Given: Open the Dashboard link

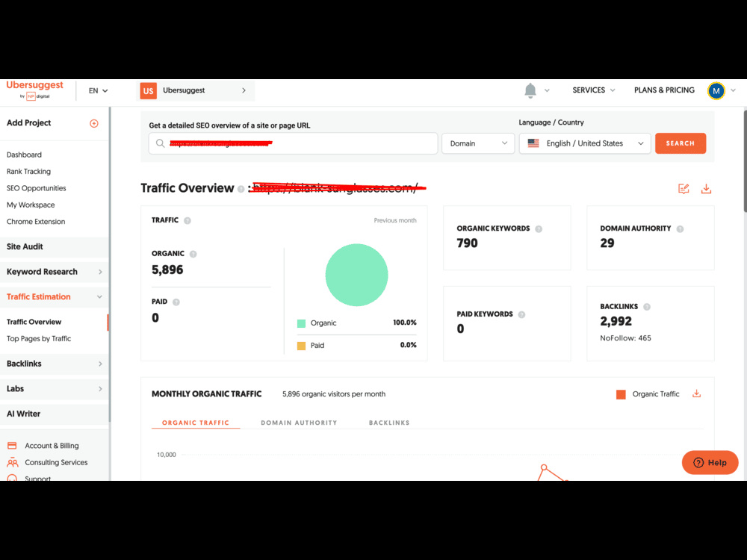Looking at the screenshot, I should (24, 155).
